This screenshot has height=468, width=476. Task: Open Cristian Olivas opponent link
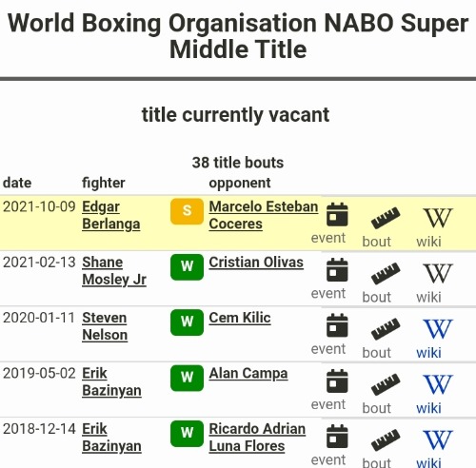pos(256,263)
